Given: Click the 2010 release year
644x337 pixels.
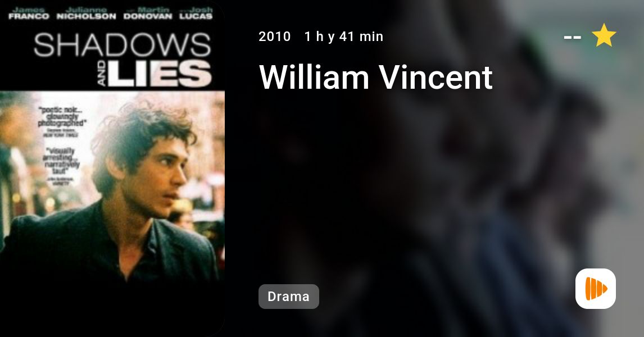Looking at the screenshot, I should pos(275,37).
